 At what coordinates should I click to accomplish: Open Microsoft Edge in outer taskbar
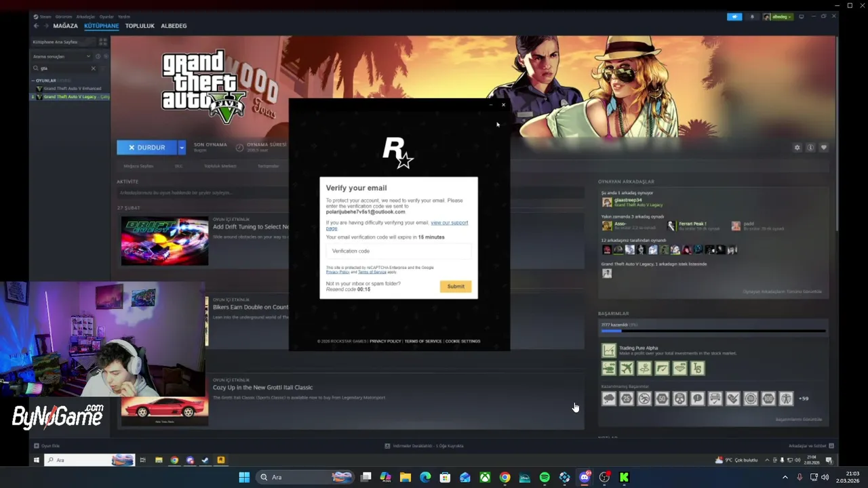[425, 477]
